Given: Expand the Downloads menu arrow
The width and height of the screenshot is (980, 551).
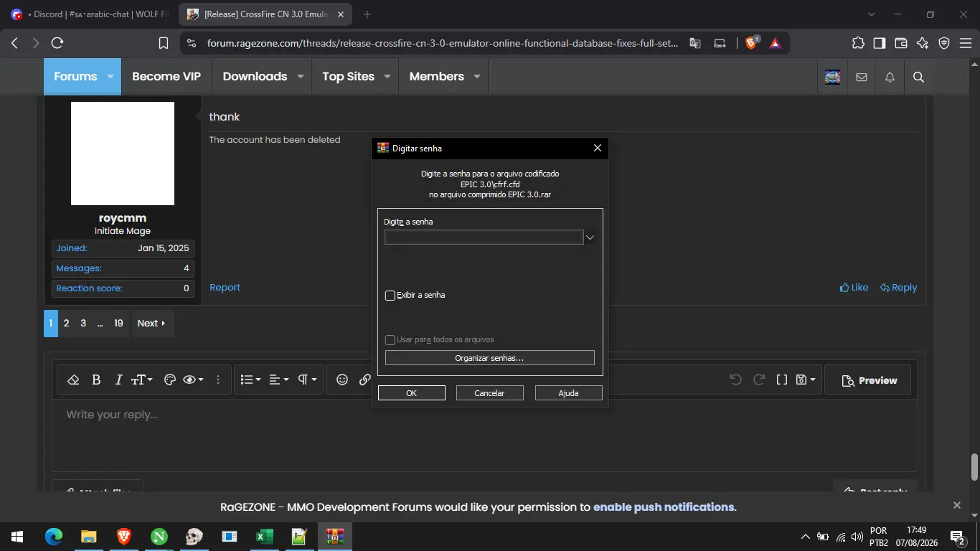Looking at the screenshot, I should [x=300, y=77].
